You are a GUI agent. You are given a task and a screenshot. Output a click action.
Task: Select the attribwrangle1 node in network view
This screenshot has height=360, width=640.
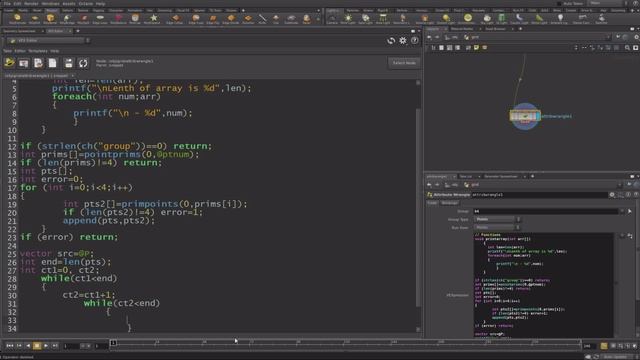525,116
